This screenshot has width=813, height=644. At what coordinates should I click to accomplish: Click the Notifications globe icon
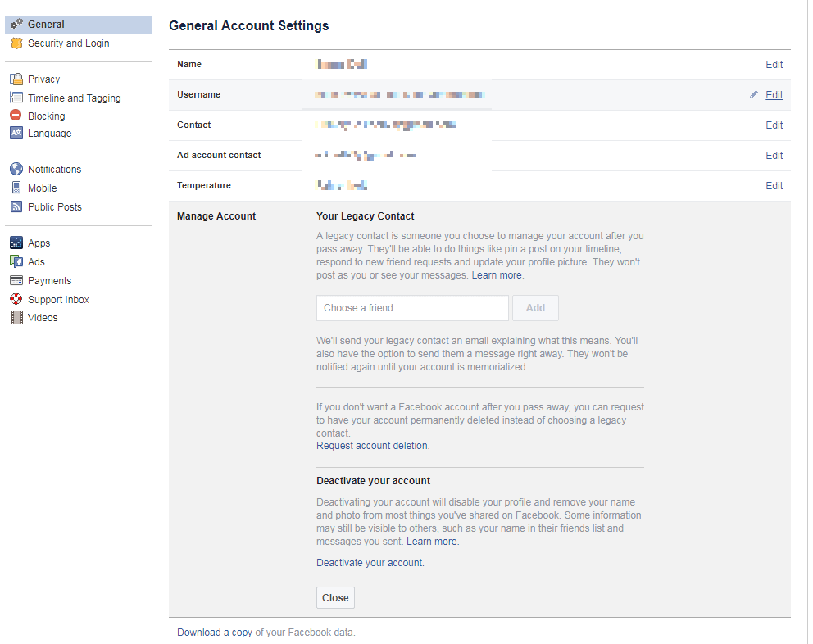click(16, 169)
